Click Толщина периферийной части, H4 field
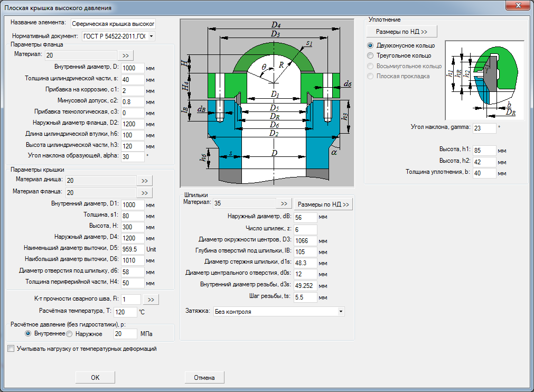Image resolution: width=534 pixels, height=392 pixels. pyautogui.click(x=133, y=283)
